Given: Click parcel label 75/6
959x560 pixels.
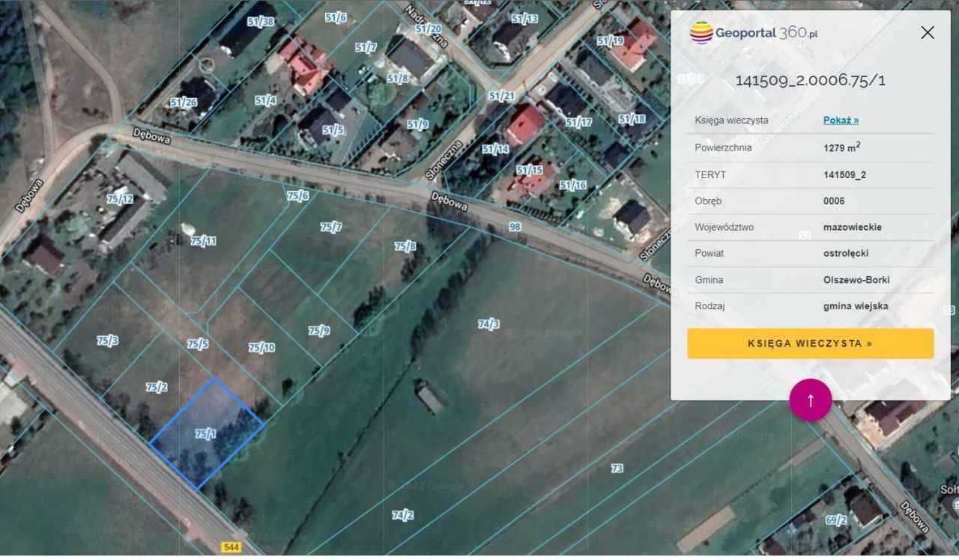Looking at the screenshot, I should tap(298, 195).
